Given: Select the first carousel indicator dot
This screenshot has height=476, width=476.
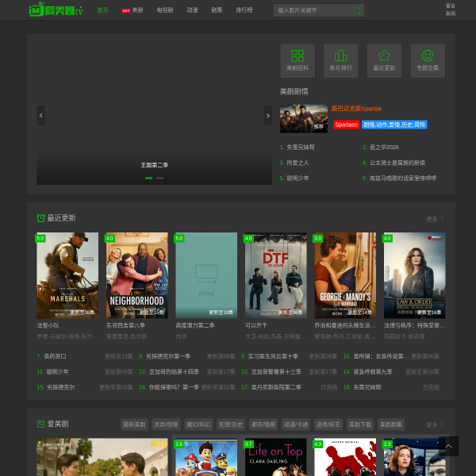Looking at the screenshot, I should point(149,178).
